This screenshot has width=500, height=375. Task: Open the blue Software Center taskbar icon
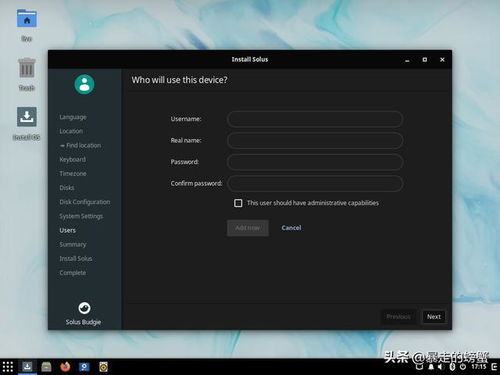(84, 367)
